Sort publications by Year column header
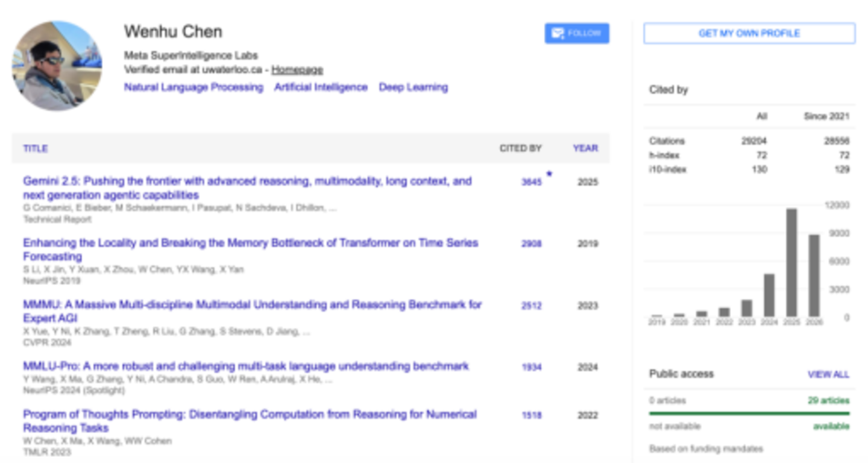The image size is (868, 463). (x=585, y=148)
